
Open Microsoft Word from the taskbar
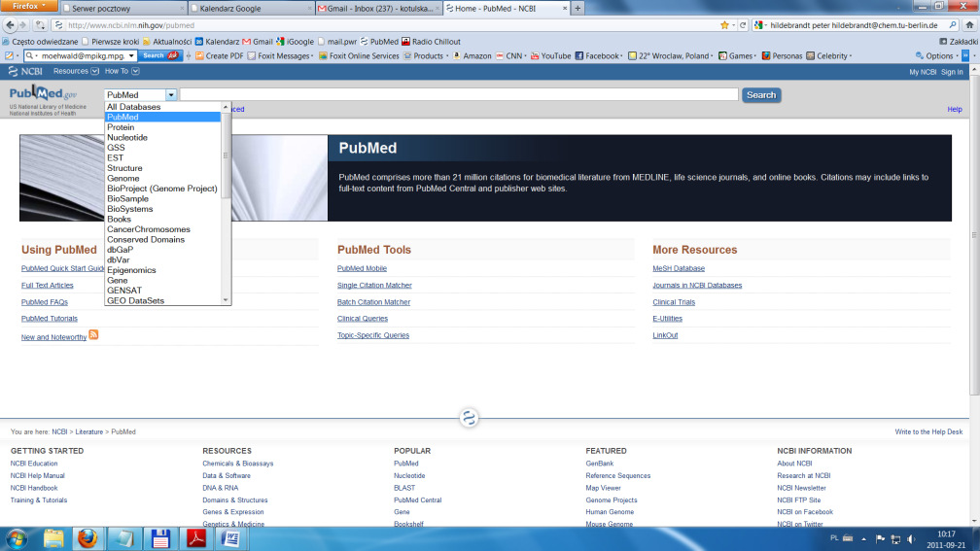tap(231, 538)
